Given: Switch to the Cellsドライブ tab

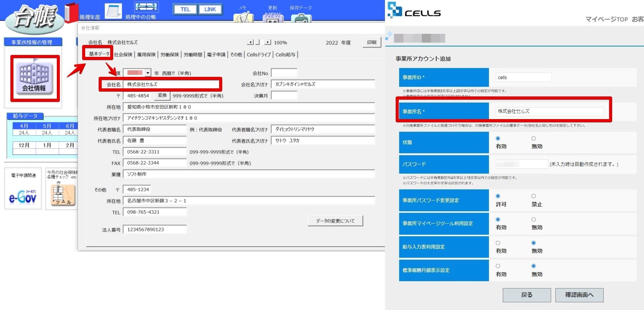Looking at the screenshot, I should tap(259, 55).
